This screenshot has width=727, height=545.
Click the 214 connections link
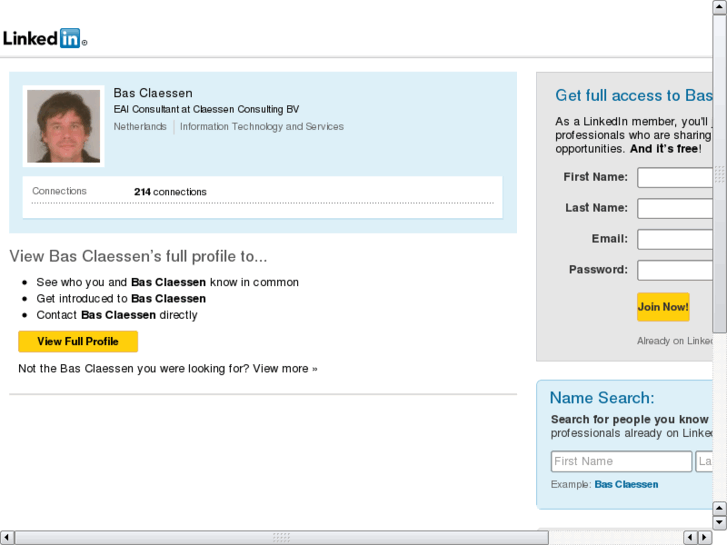coord(170,192)
